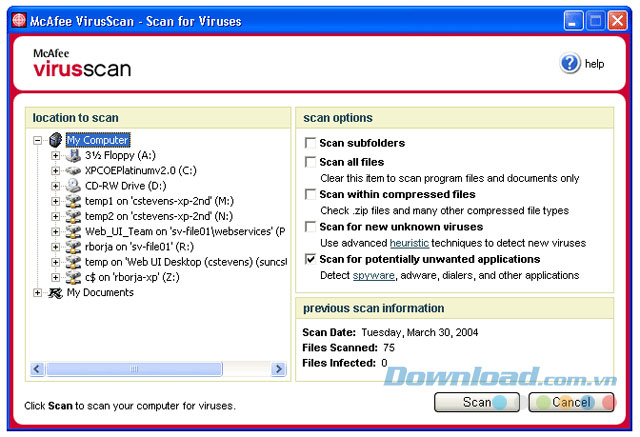
Task: Expand the Web_UI_Team network drive node
Action: [56, 232]
